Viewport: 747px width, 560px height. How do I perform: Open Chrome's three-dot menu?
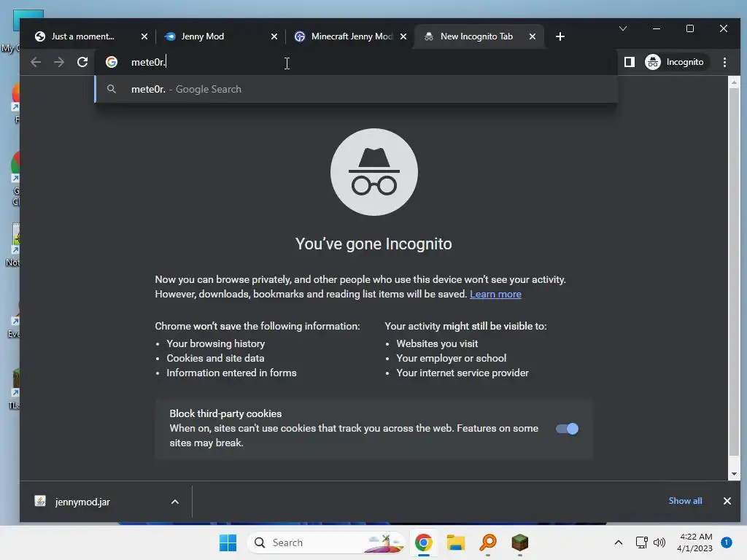724,62
